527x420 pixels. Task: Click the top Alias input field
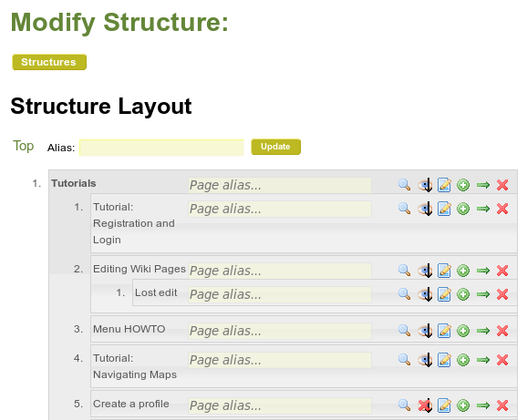click(161, 148)
